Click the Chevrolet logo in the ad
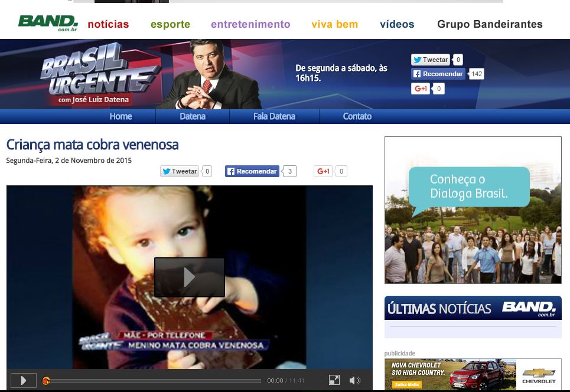Screen dimensions: 570x392 (x=539, y=375)
